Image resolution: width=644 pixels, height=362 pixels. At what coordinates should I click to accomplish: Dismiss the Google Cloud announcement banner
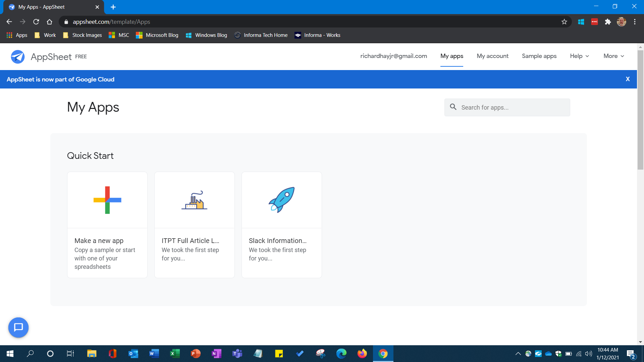coord(628,79)
